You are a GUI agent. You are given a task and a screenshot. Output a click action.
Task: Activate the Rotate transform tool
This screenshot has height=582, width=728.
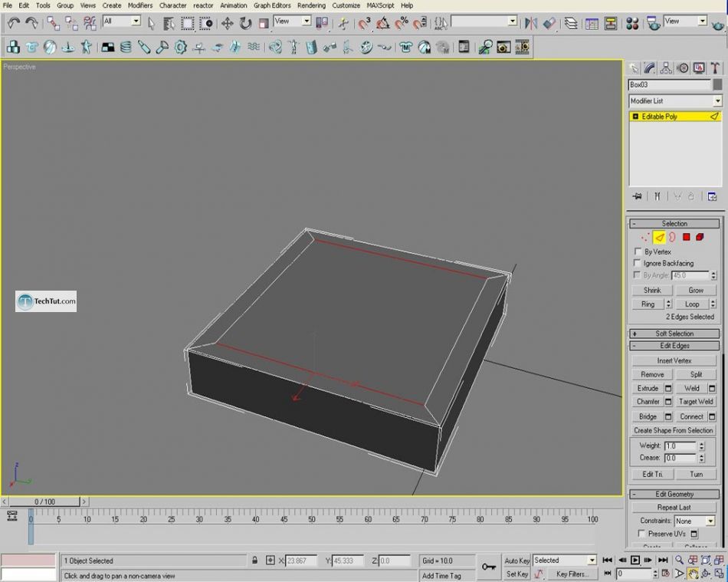(x=245, y=23)
